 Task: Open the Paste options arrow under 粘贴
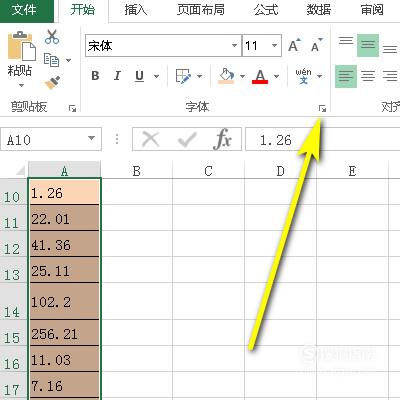[x=21, y=85]
